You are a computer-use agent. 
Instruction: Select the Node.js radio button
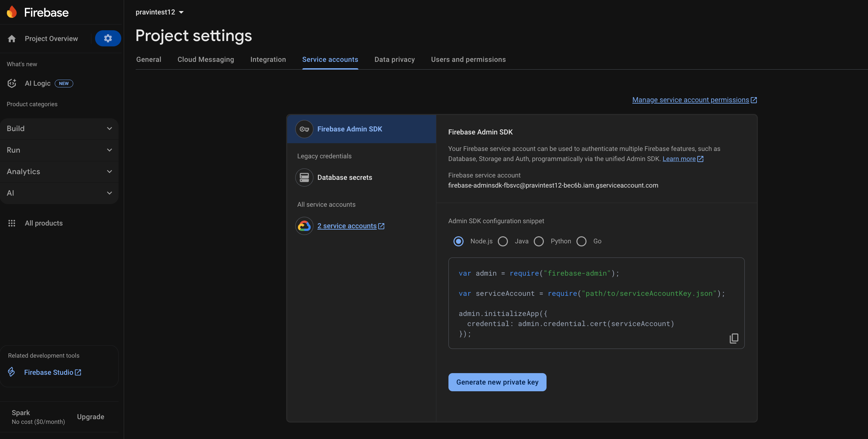(x=458, y=241)
